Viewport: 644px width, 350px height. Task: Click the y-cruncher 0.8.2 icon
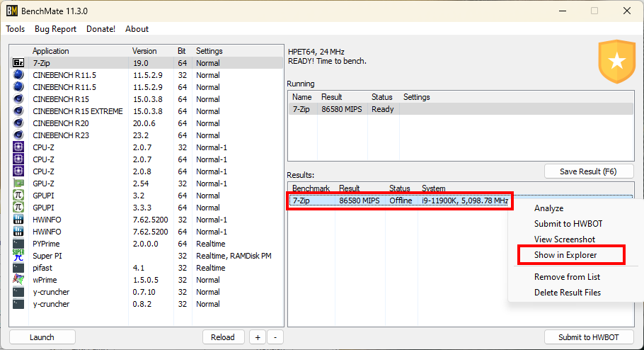18,303
